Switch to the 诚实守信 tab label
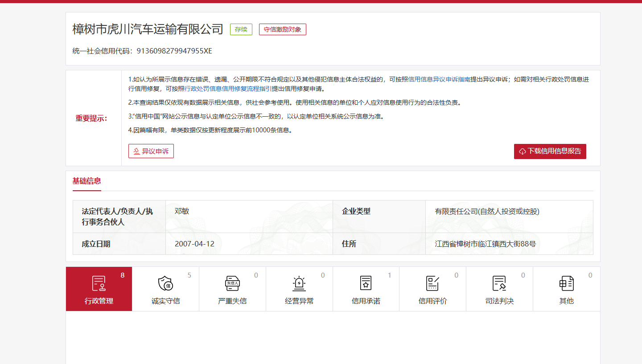This screenshot has width=642, height=364. tap(165, 301)
